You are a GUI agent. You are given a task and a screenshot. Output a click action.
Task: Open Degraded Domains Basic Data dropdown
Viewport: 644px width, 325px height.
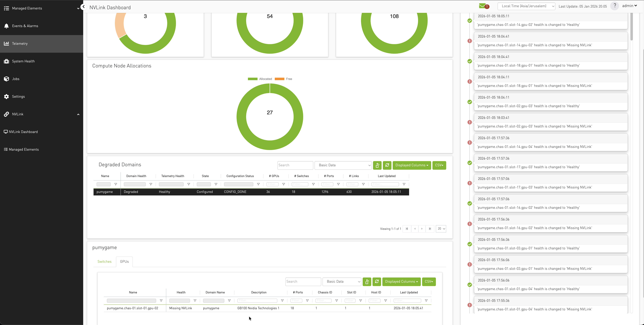pos(343,165)
